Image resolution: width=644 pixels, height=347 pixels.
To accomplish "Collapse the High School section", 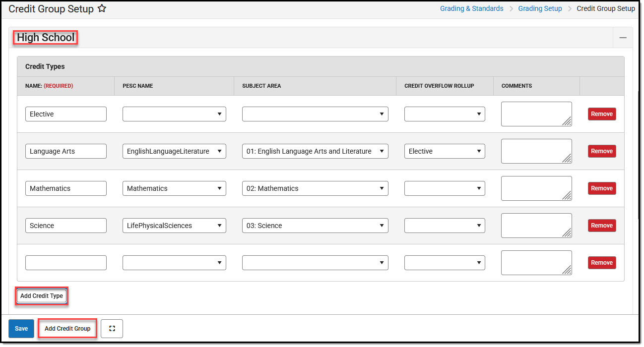I will tap(623, 37).
